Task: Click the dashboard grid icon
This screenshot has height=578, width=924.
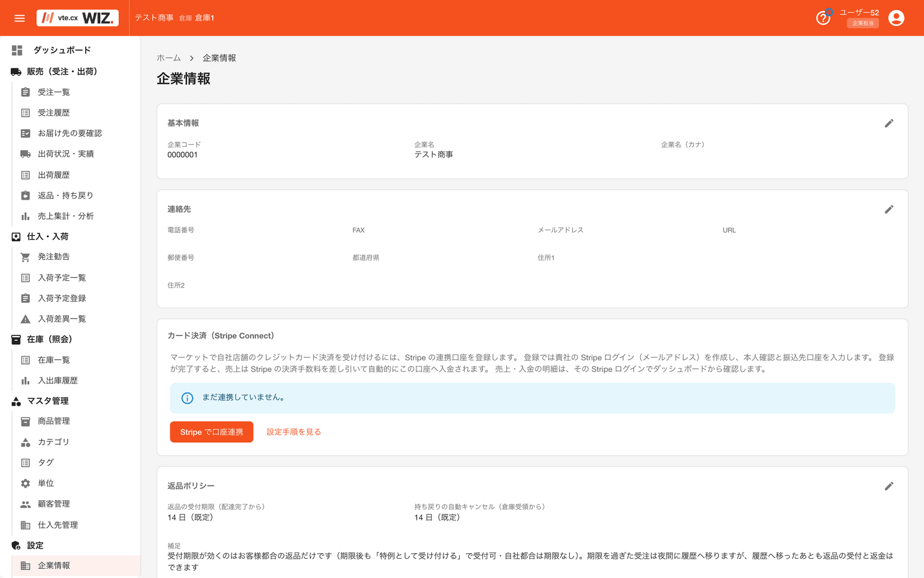Action: click(x=17, y=50)
